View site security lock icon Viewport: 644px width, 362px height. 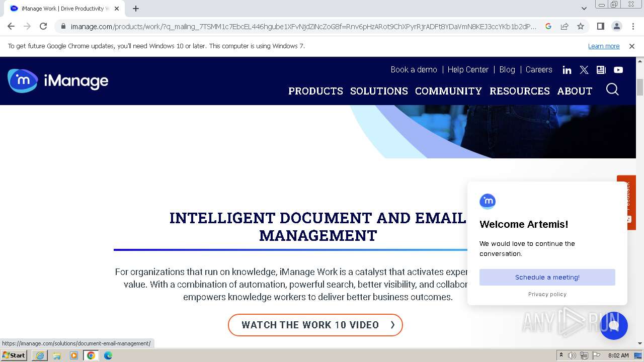pyautogui.click(x=63, y=26)
